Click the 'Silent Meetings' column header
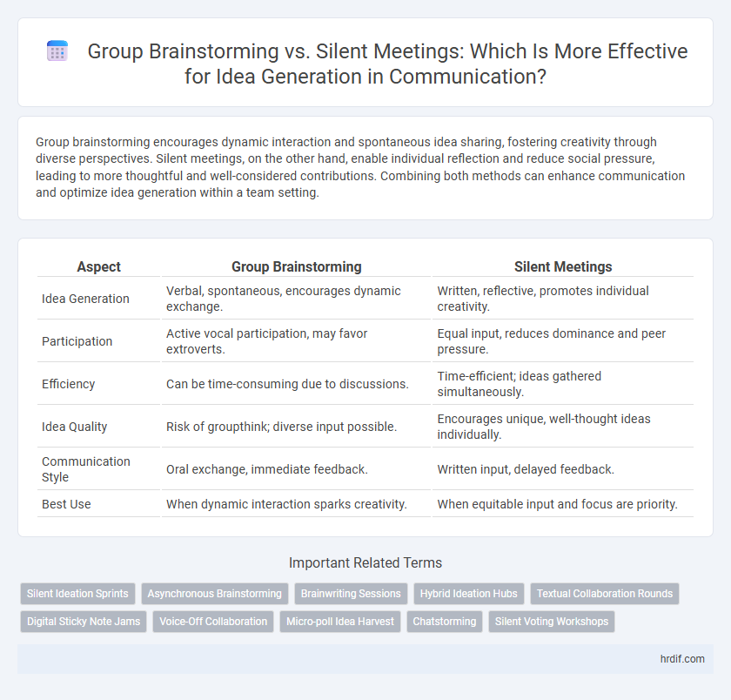Viewport: 731px width, 700px height. (563, 266)
